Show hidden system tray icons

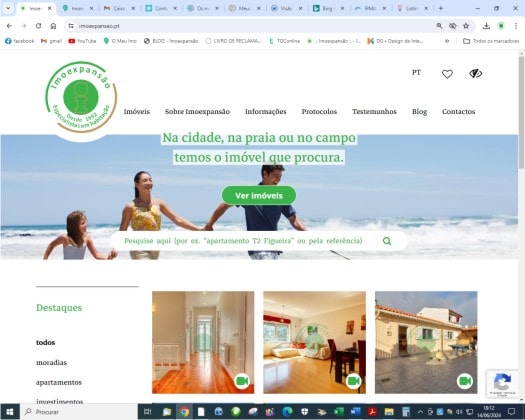click(420, 412)
